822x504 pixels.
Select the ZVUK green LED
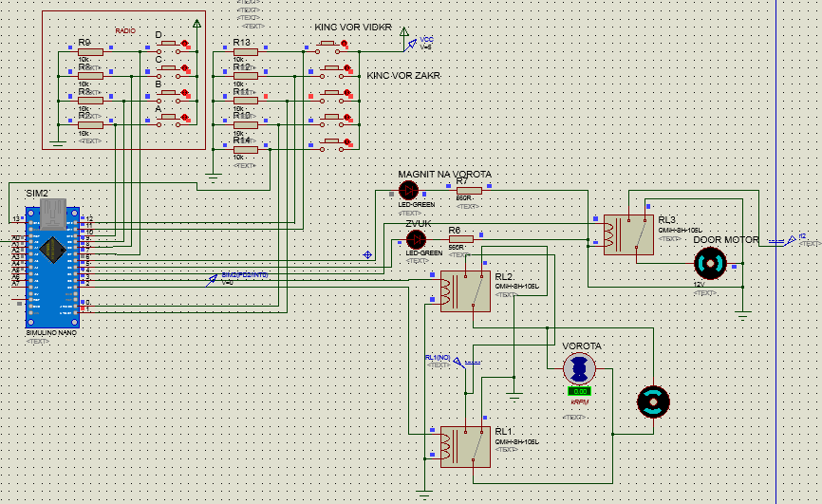click(x=417, y=240)
